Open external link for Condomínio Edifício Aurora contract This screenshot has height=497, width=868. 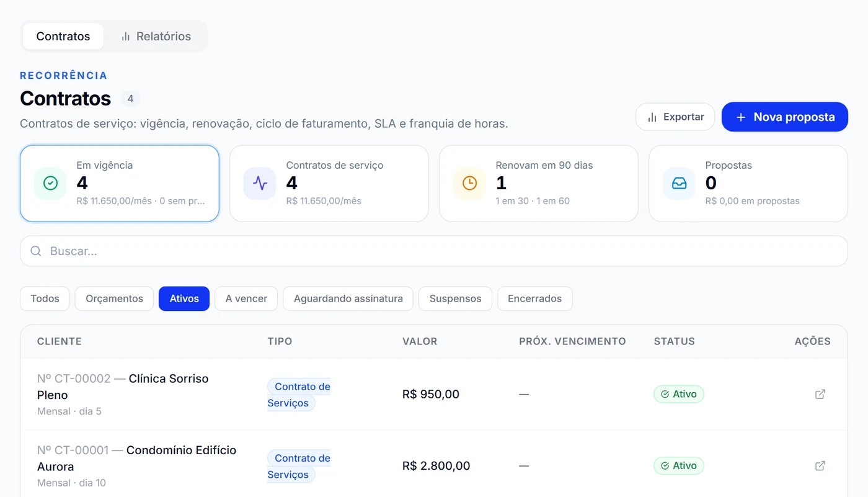(x=820, y=465)
